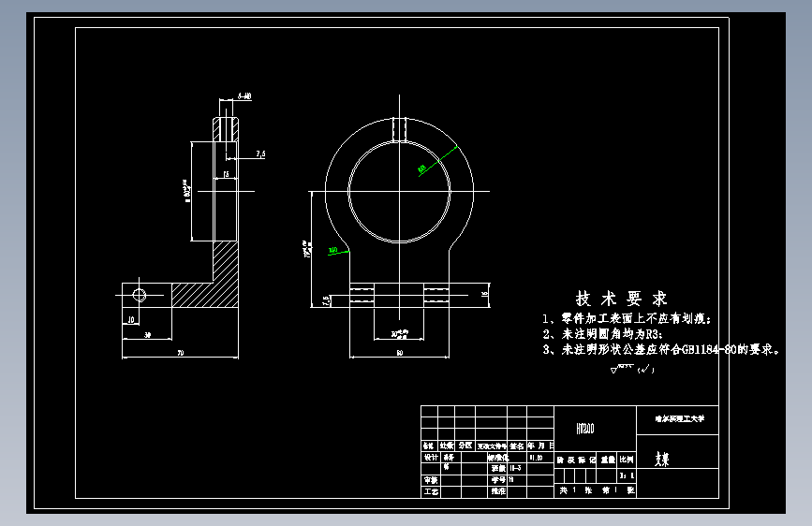Select the 审核 label in title block
The height and width of the screenshot is (526, 812).
(x=431, y=480)
